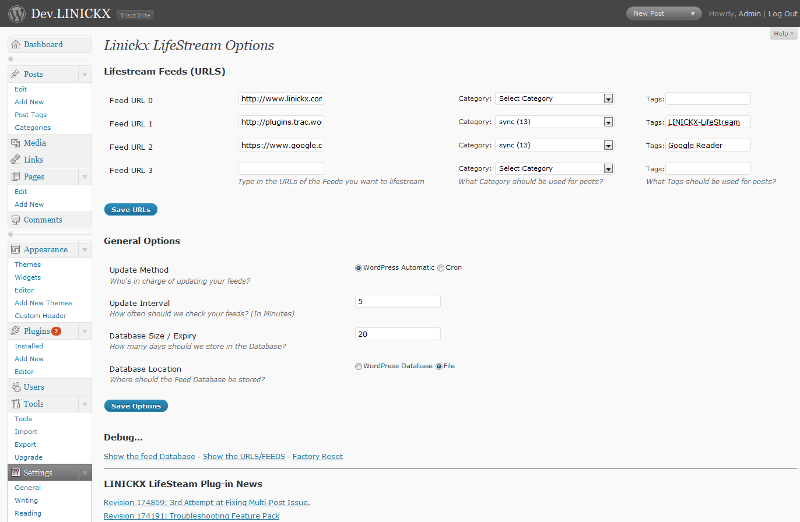800x522 pixels.
Task: Click the Feed URL 3 empty input
Action: (x=281, y=168)
